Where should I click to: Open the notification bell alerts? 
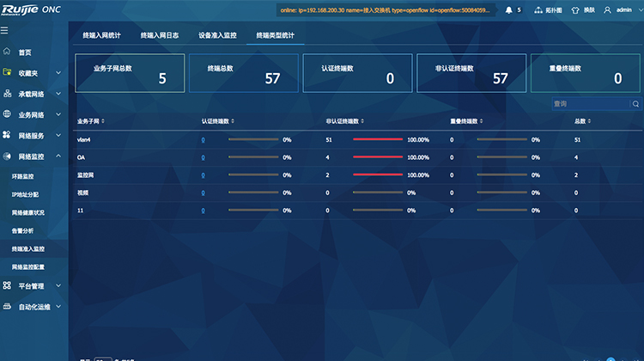509,10
